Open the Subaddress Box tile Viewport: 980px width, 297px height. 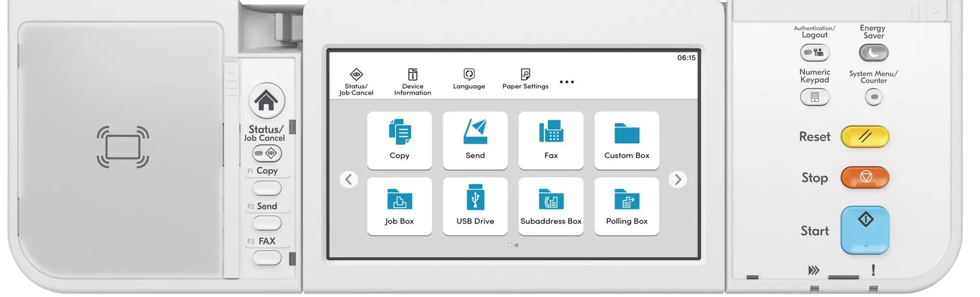tap(551, 207)
